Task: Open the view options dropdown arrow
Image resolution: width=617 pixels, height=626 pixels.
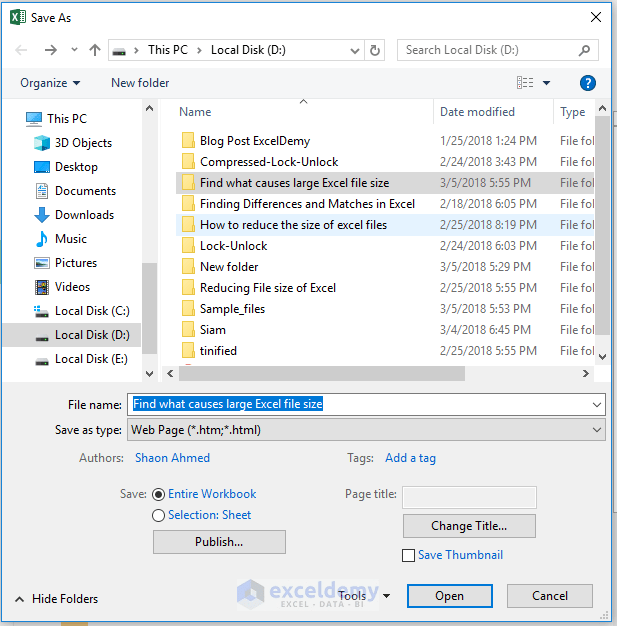Action: 546,83
